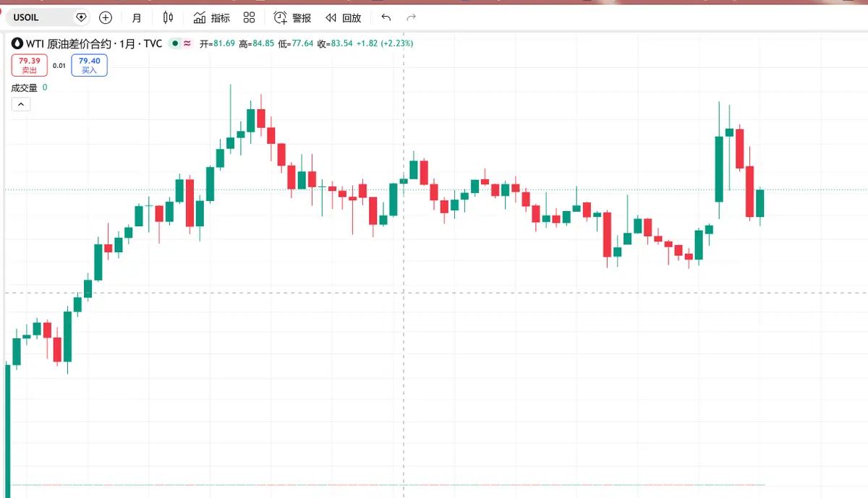
Task: Click the +1.82 (+2.23%) change value
Action: [x=385, y=43]
